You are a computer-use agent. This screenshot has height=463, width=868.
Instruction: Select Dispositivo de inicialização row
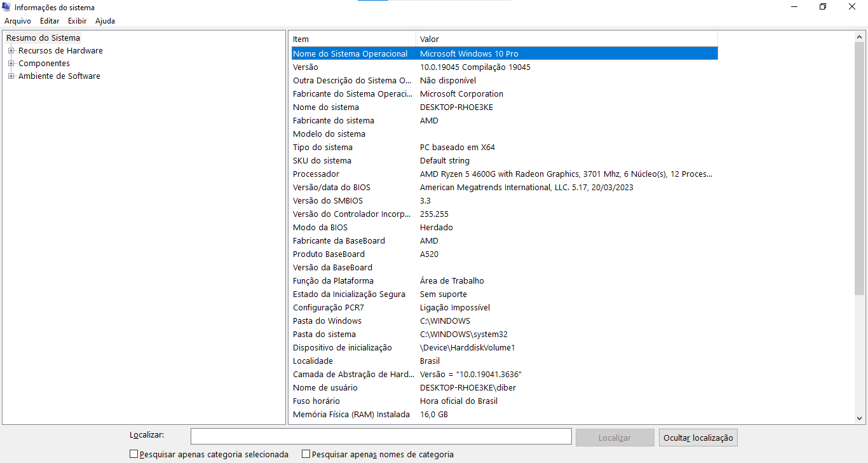click(504, 348)
